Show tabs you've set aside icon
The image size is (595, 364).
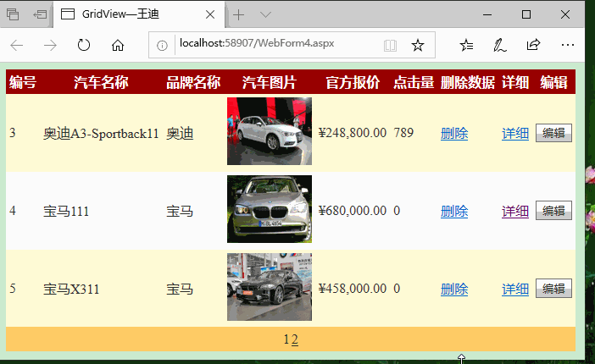pos(13,14)
